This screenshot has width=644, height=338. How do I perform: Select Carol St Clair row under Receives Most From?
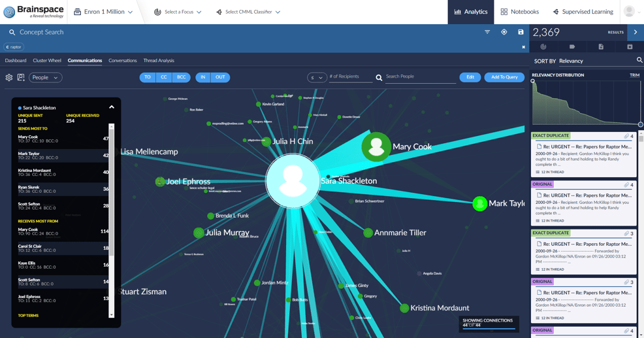(63, 248)
